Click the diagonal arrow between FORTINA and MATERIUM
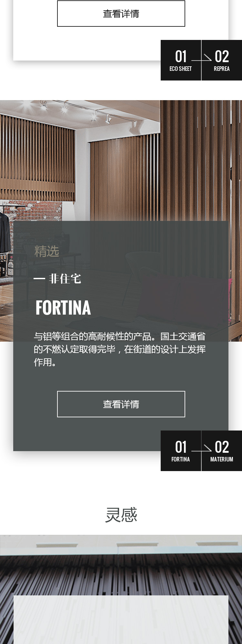 click(202, 449)
